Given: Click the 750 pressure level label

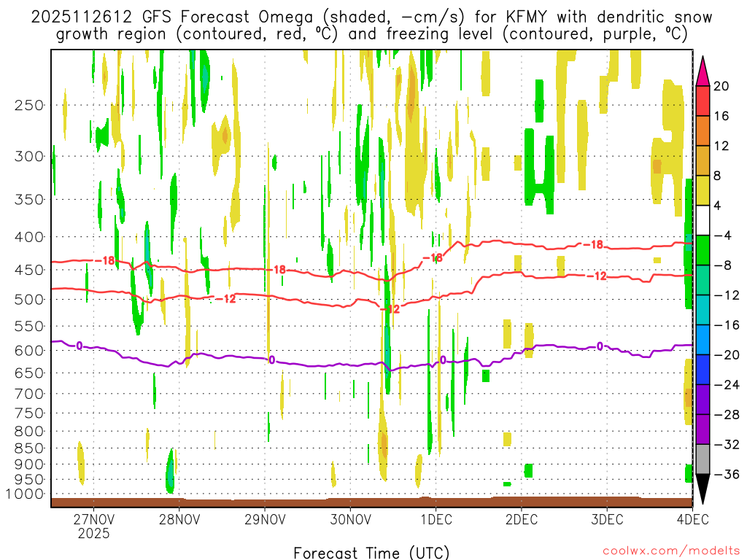Looking at the screenshot, I should point(29,413).
